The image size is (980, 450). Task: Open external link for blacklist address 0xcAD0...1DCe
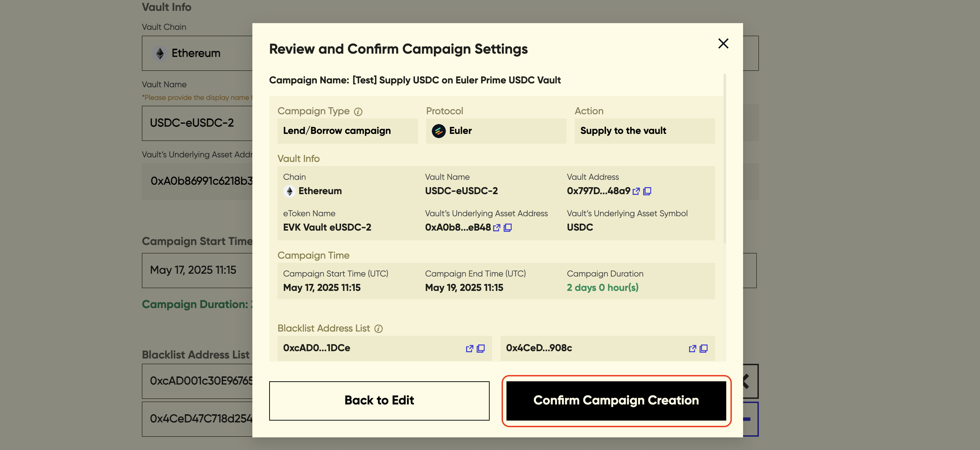(469, 348)
